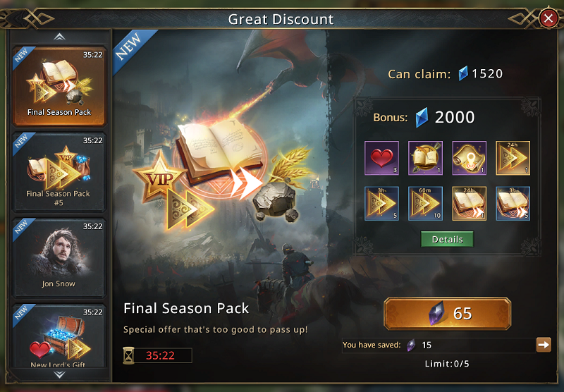The image size is (564, 392).
Task: Select the 3h research book speedup icon
Action: click(x=513, y=203)
